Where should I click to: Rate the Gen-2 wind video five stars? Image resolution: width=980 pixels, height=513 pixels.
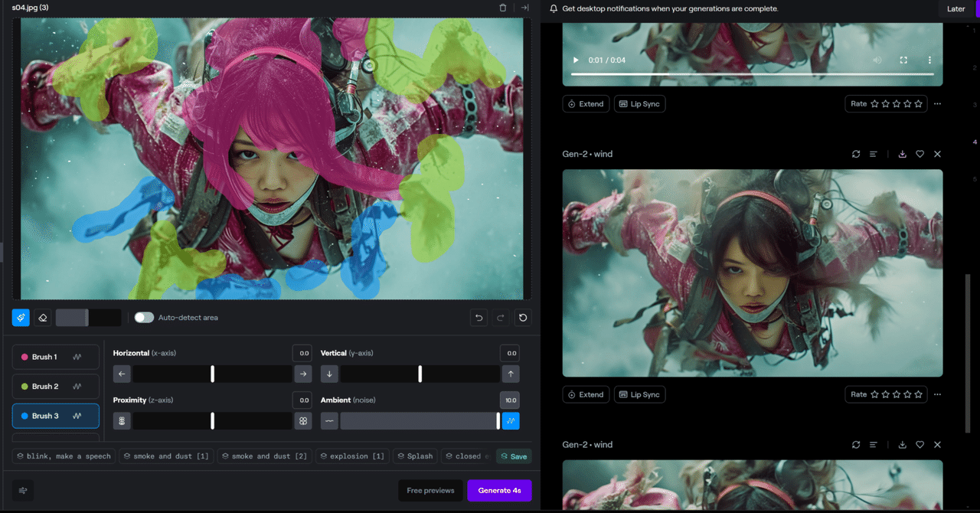pos(919,395)
